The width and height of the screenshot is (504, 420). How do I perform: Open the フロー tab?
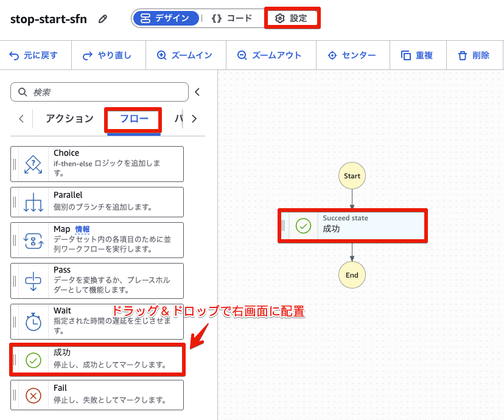coord(133,119)
